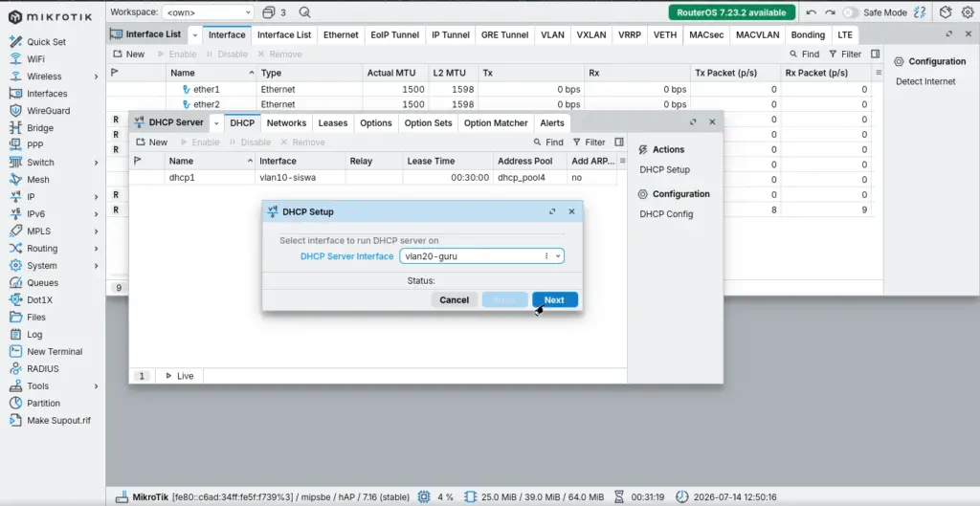Open the Bridge menu icon

pyautogui.click(x=15, y=127)
